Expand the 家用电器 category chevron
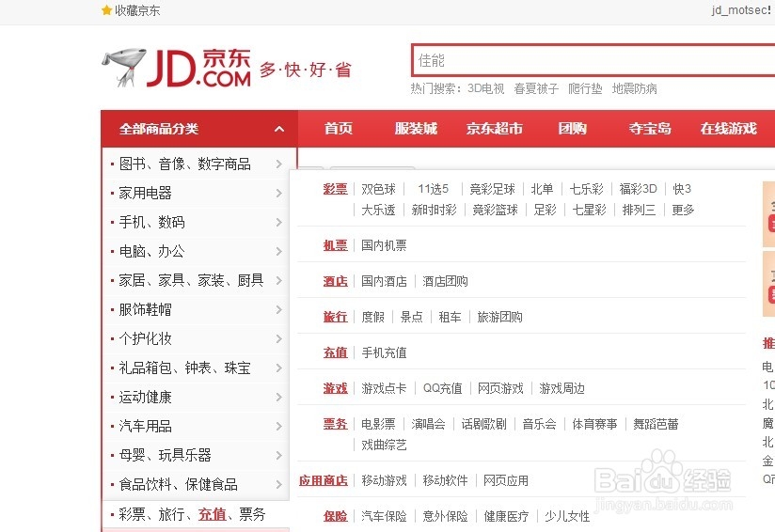The height and width of the screenshot is (532, 775). (x=279, y=193)
